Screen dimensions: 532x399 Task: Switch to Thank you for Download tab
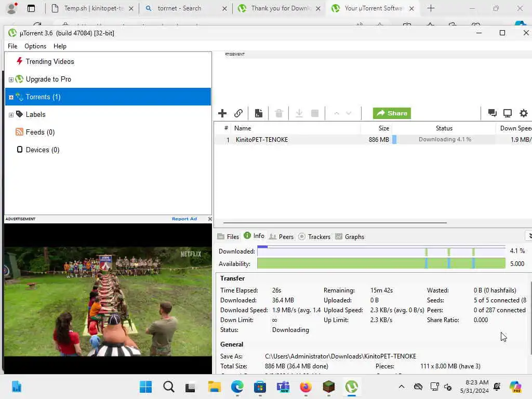point(279,8)
